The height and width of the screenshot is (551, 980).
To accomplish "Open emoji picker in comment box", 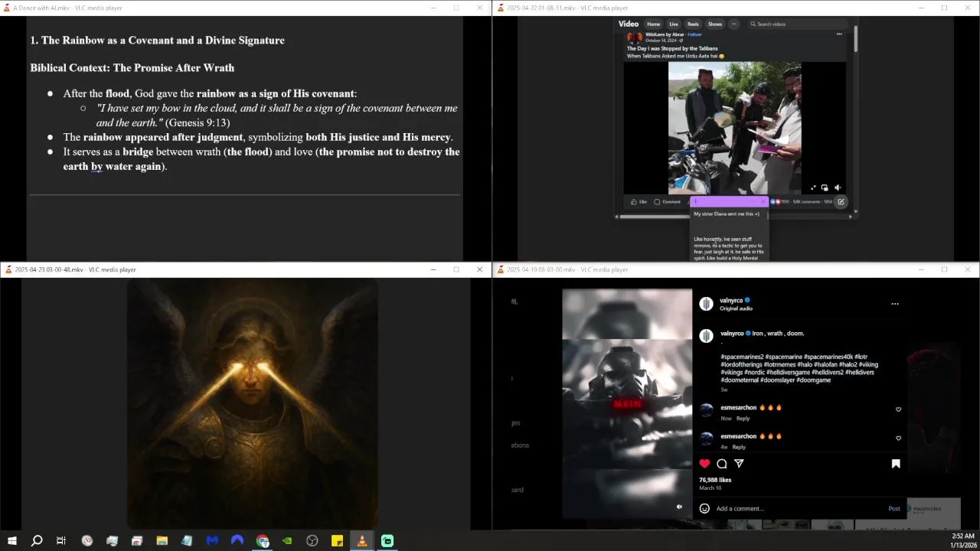I will point(704,508).
